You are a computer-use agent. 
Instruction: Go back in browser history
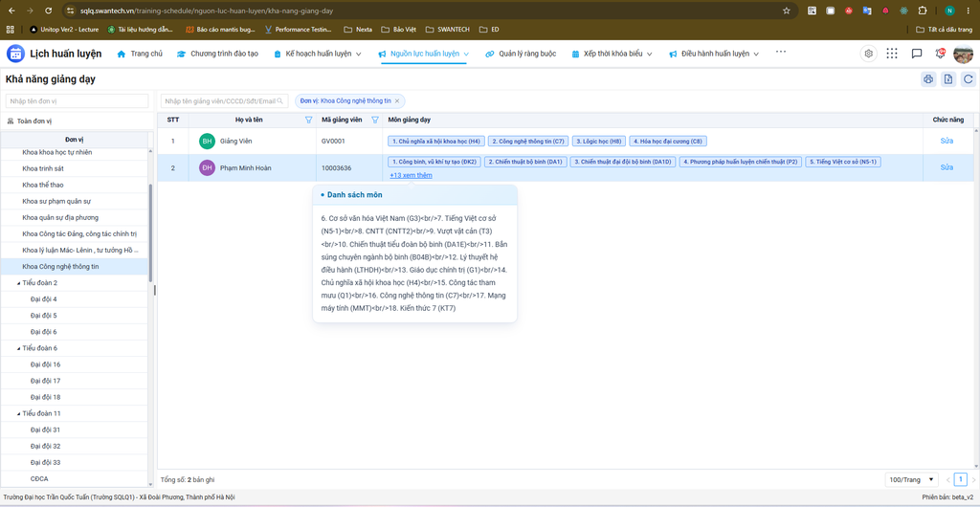11,11
